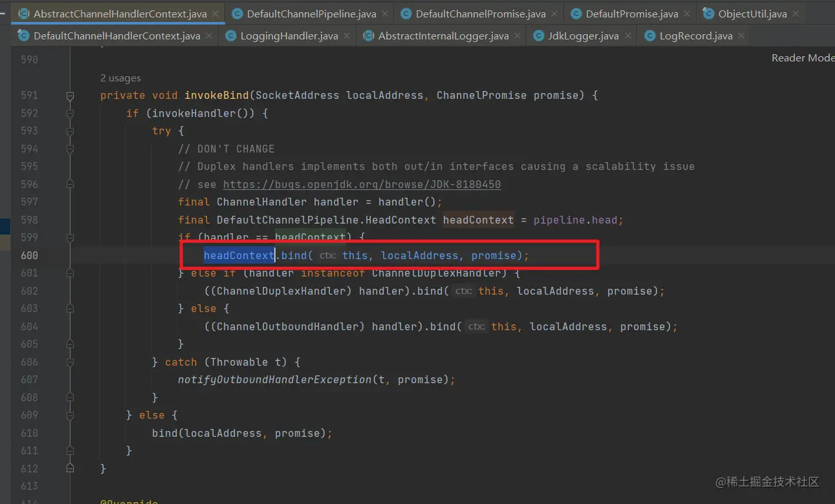Click 'bind(localAddress, promise)' on line 610
Image resolution: width=835 pixels, height=504 pixels.
[x=239, y=433]
